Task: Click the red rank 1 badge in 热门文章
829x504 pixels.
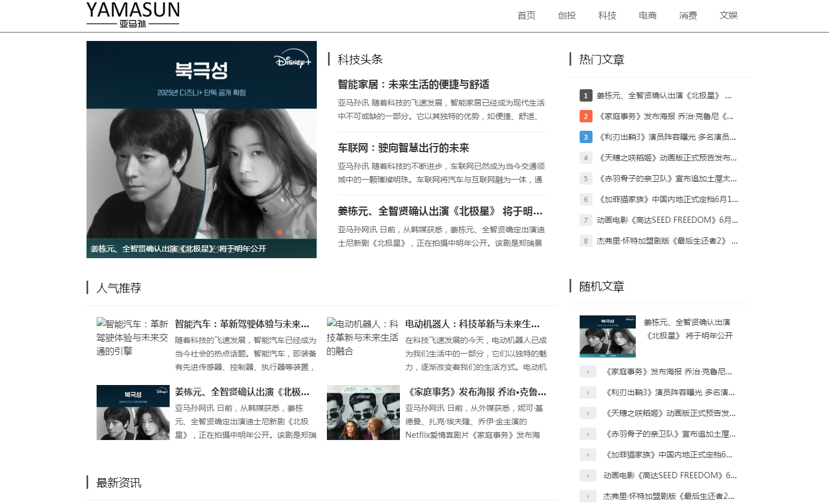Action: 586,95
